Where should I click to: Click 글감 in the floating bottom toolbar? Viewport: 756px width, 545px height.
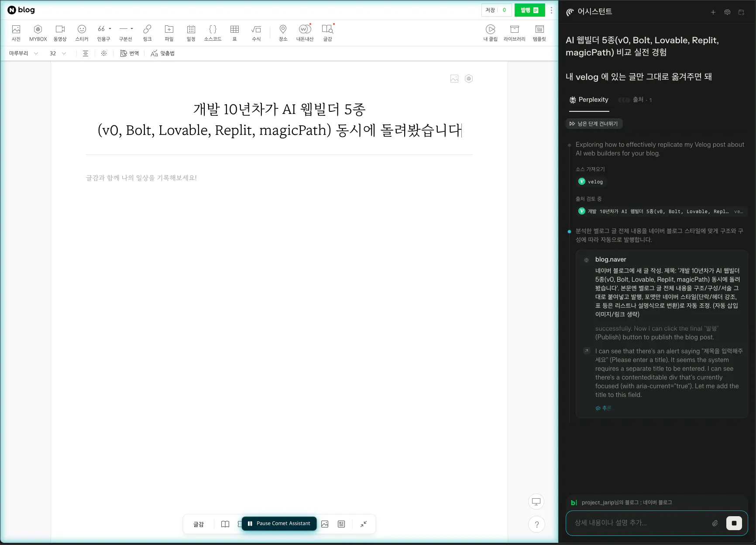tap(199, 524)
